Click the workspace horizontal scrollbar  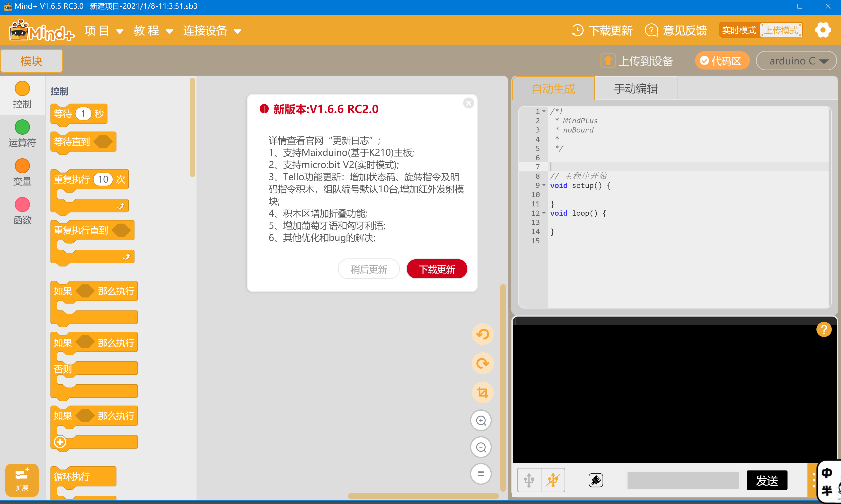pos(423,496)
